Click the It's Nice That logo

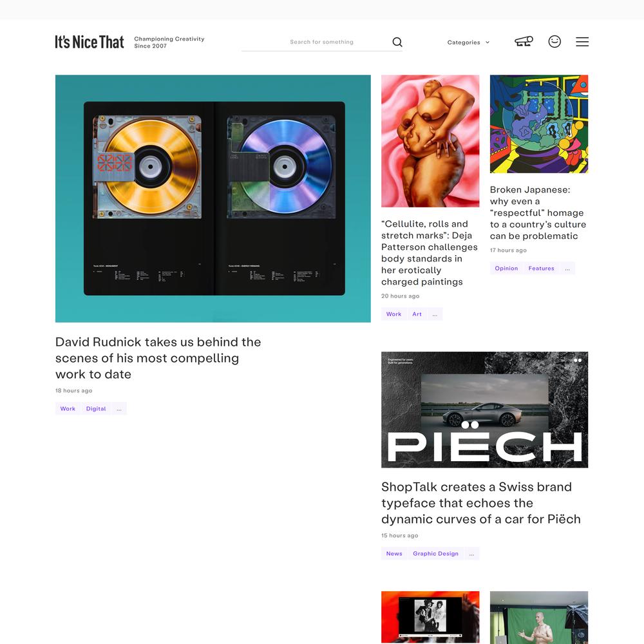pyautogui.click(x=89, y=42)
